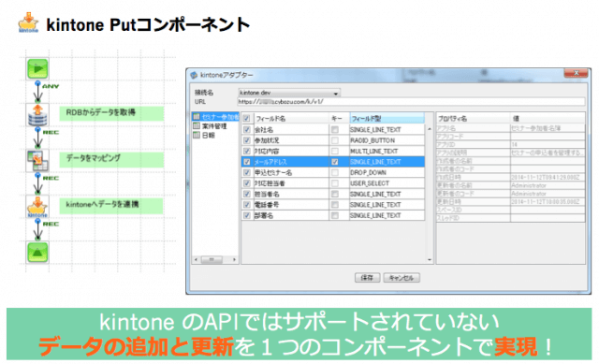Click the DROP_DOWN field type cell
Image resolution: width=599 pixels, height=364 pixels.
[387, 172]
